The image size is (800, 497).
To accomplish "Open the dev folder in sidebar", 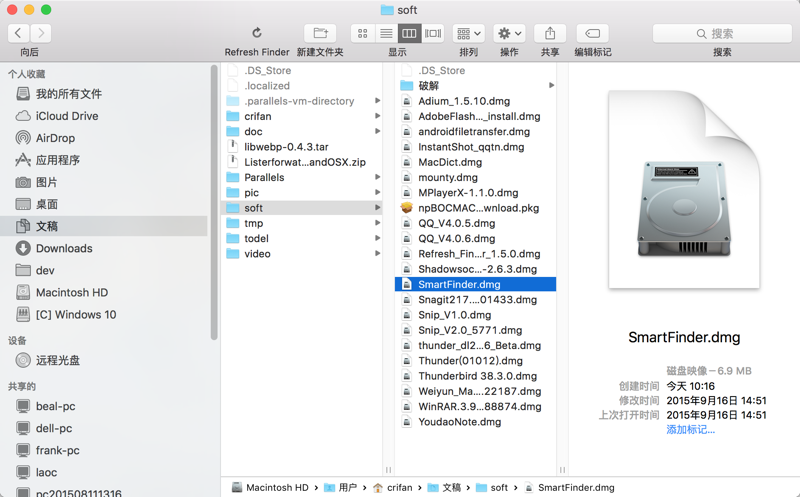I will (105, 270).
